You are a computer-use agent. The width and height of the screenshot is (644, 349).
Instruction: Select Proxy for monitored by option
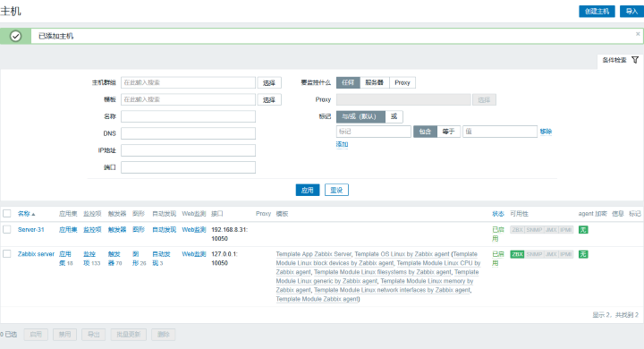click(402, 82)
